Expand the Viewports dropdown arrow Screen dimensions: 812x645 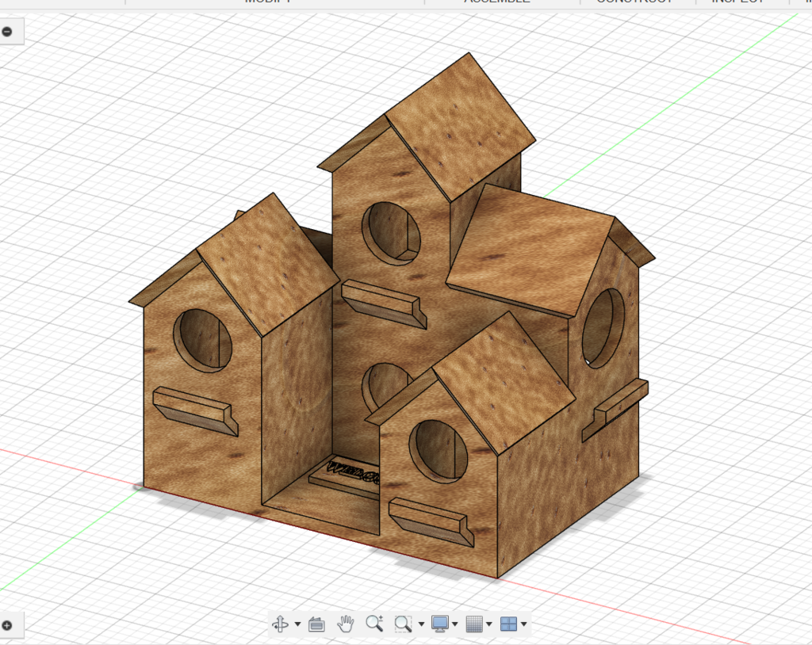click(x=524, y=624)
